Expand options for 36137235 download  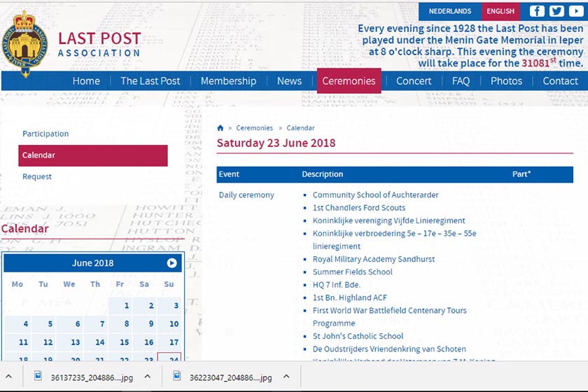point(148,376)
